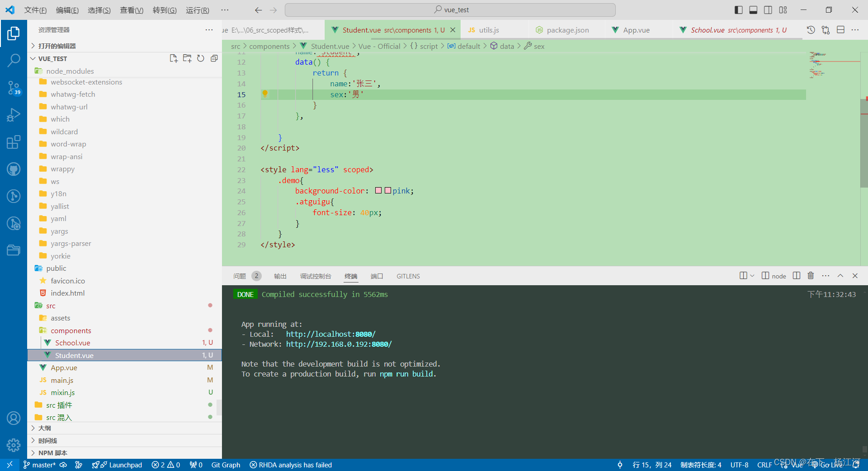Switch to the School.vue editor tab
868x471 pixels.
coord(738,30)
